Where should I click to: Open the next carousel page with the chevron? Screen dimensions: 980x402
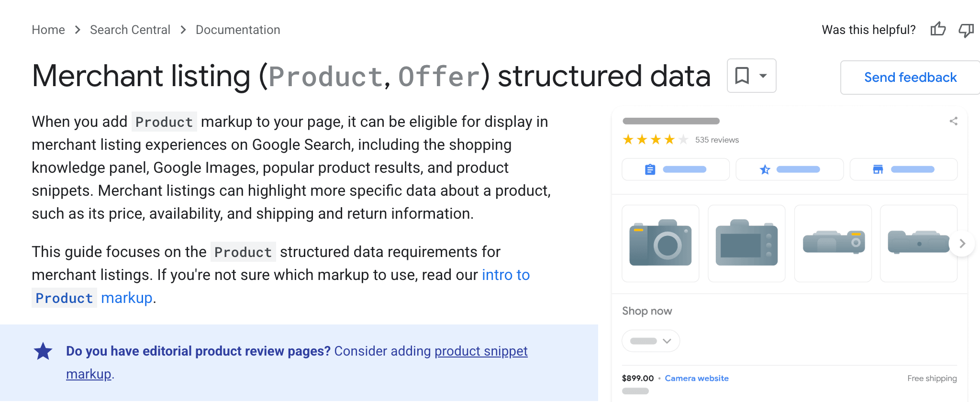(962, 243)
